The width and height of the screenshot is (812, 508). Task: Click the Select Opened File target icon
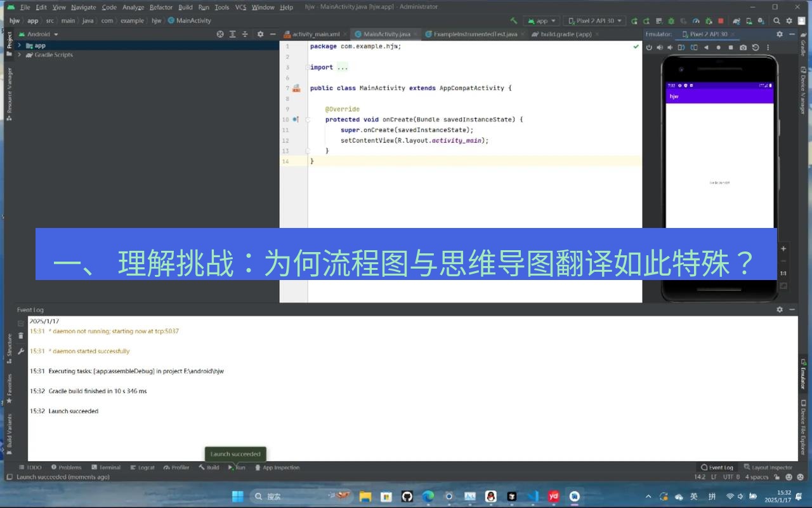[220, 34]
